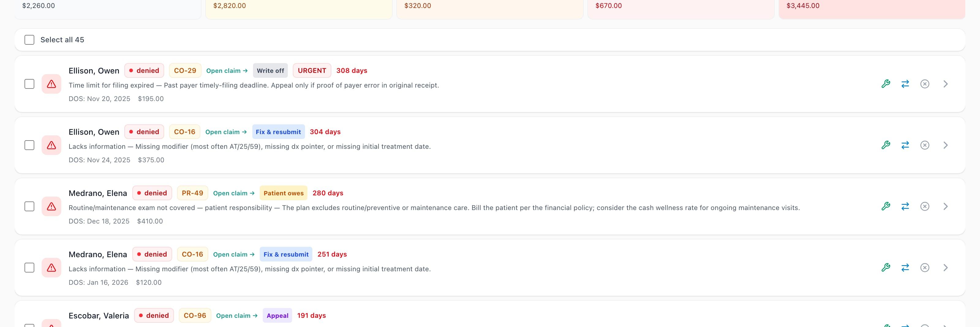
Task: Click the CO-96 denial code badge
Action: [x=195, y=316]
